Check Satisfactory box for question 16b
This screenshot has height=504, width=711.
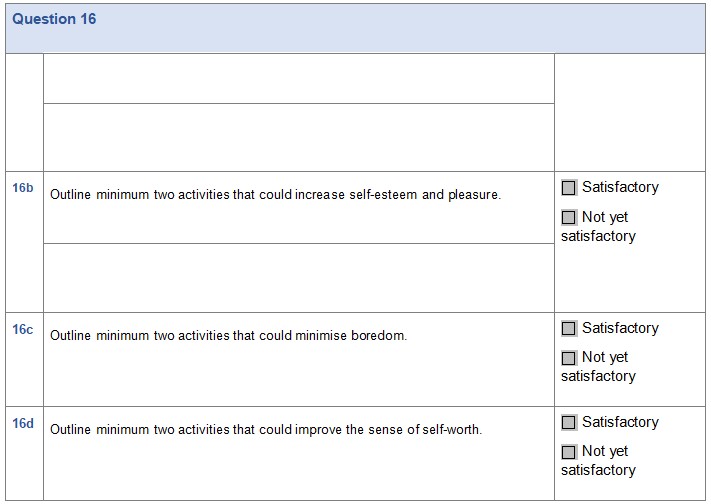569,187
